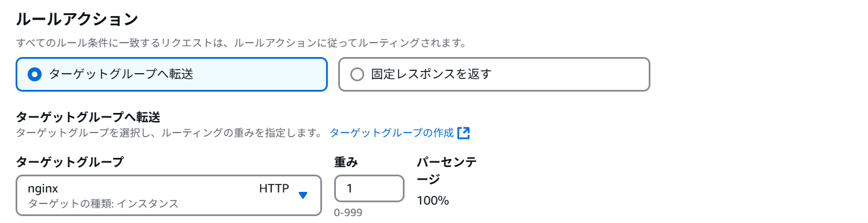The image size is (868, 223).
Task: Click the 0-999 range hint under the weight field
Action: click(348, 213)
